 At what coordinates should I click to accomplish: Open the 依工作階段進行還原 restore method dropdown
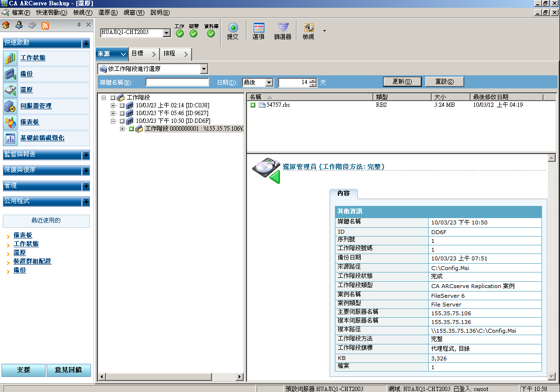click(204, 69)
